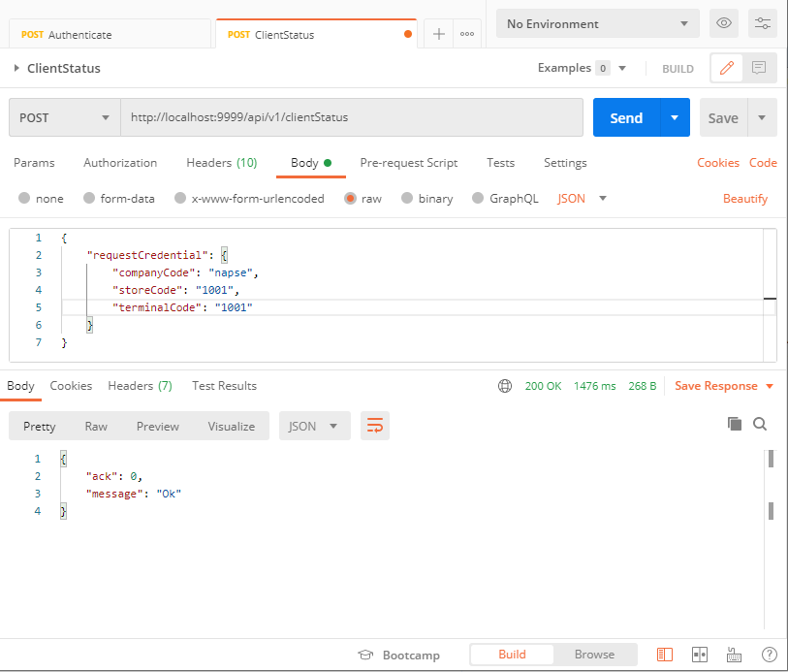
Task: Click the "companyCode" key text
Action: [x=153, y=272]
